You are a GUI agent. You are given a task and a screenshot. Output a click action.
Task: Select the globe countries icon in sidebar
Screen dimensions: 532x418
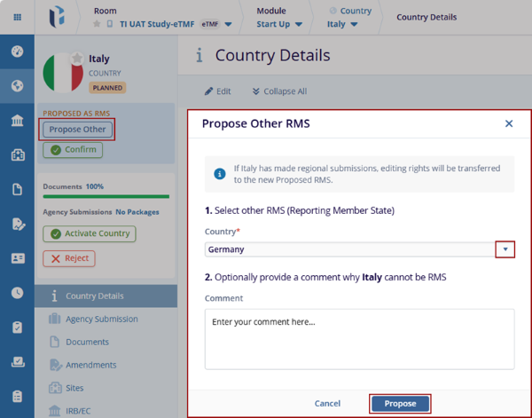[x=17, y=86]
